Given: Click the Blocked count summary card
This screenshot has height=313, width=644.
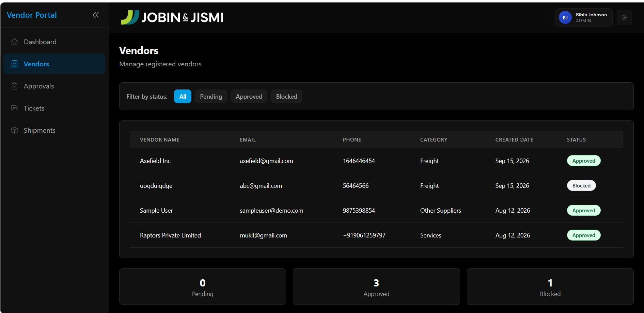Looking at the screenshot, I should [550, 286].
